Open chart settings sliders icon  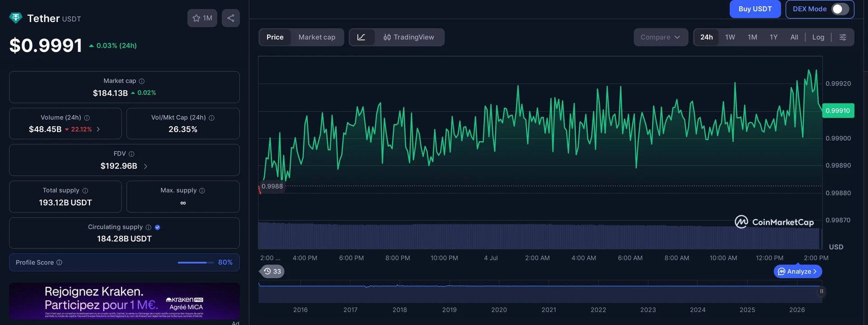coord(843,37)
